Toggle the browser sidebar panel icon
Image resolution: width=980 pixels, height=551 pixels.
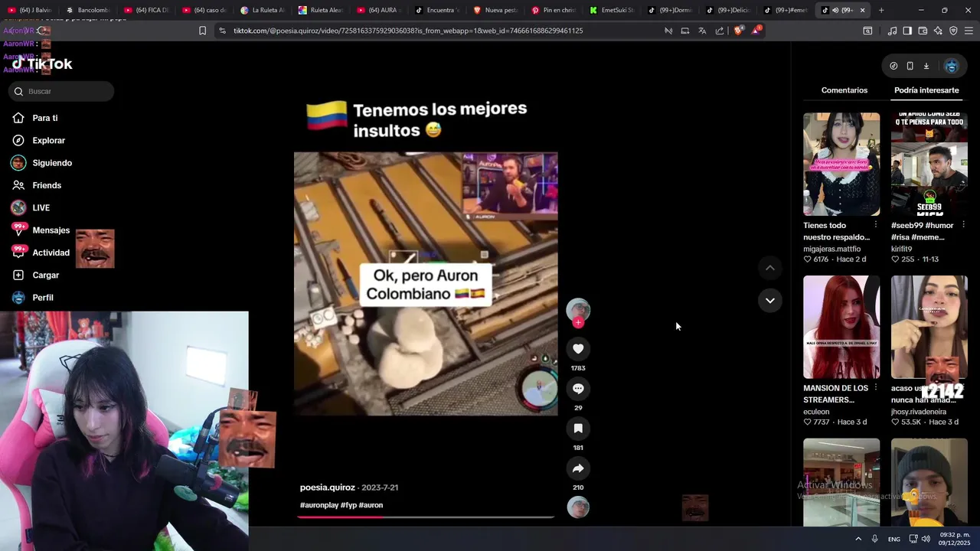907,31
